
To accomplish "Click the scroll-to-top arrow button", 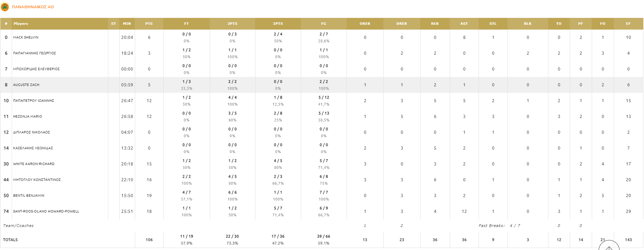I will 609,247.
